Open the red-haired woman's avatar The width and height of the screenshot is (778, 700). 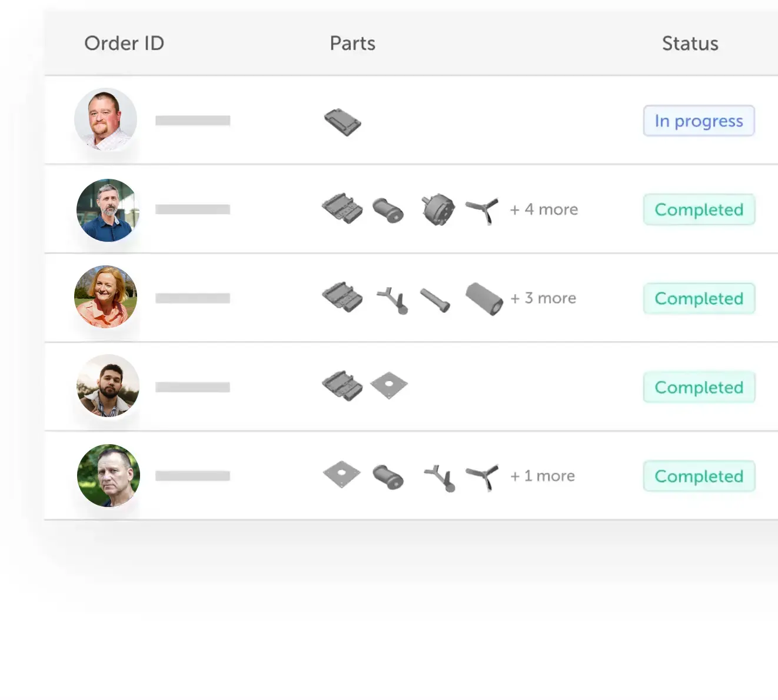106,296
